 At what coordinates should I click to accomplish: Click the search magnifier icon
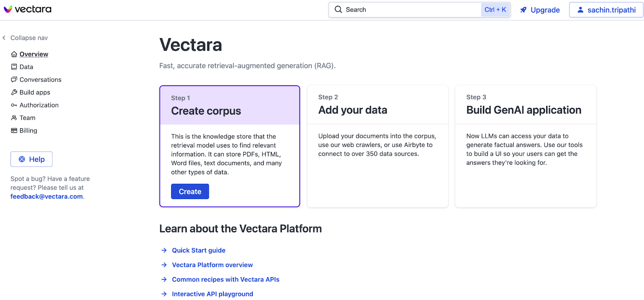coord(338,9)
